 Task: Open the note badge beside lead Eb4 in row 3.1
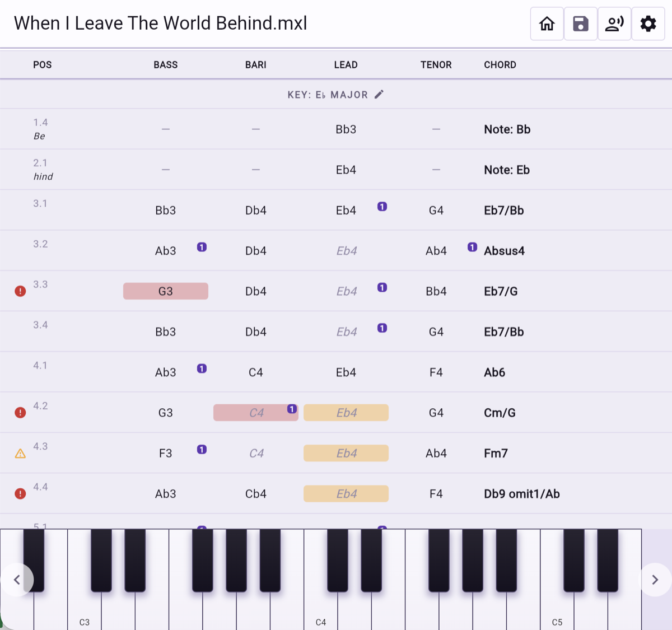(x=382, y=207)
